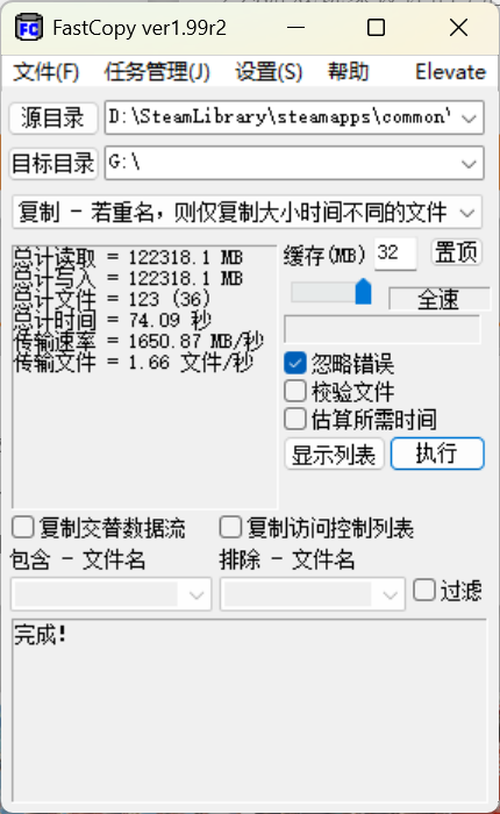Viewport: 500px width, 814px height.
Task: Enable the 校验文件 verify checkbox
Action: click(x=295, y=391)
